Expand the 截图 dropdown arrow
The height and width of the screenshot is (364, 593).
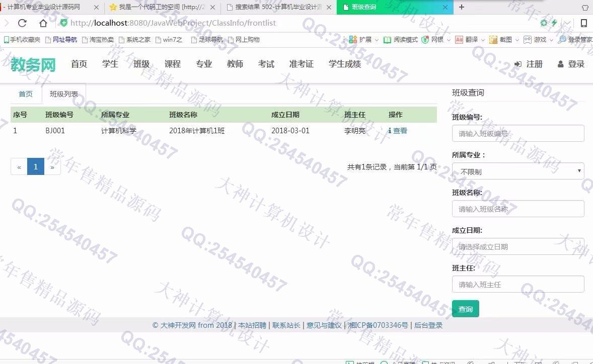tap(517, 40)
